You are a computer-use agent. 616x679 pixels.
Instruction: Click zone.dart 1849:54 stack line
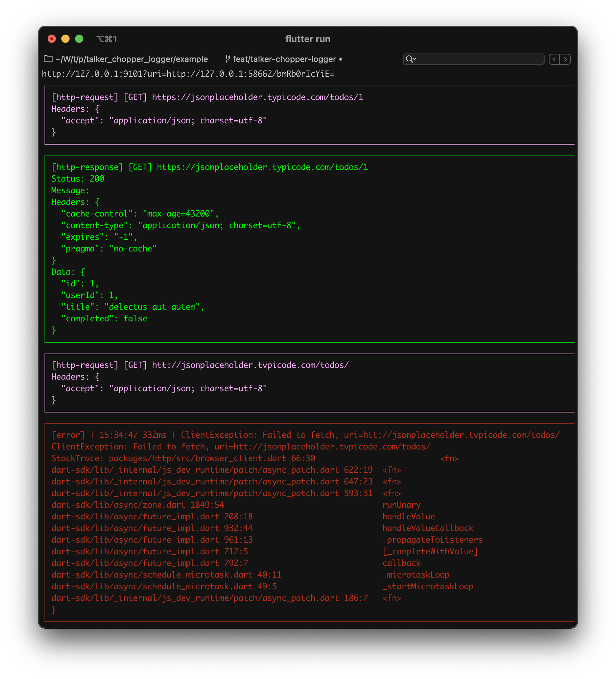tap(138, 505)
